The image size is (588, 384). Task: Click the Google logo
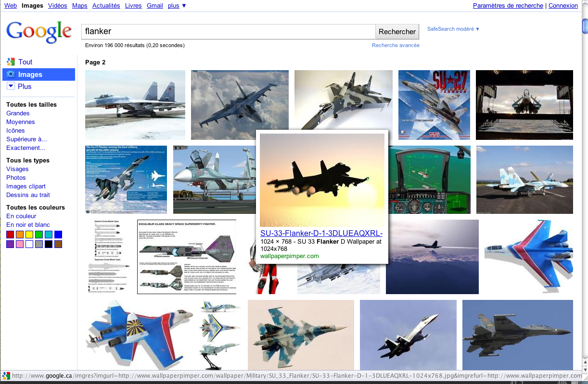[39, 32]
